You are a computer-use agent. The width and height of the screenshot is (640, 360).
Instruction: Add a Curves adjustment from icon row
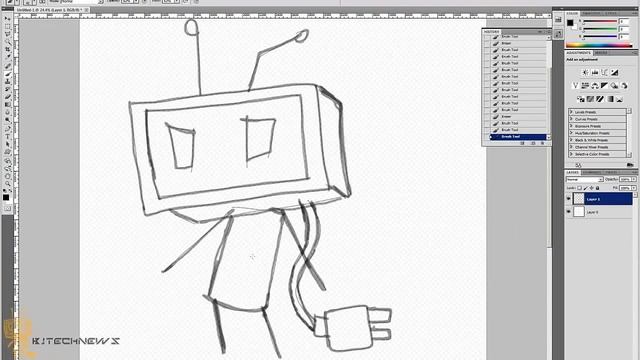pos(604,73)
